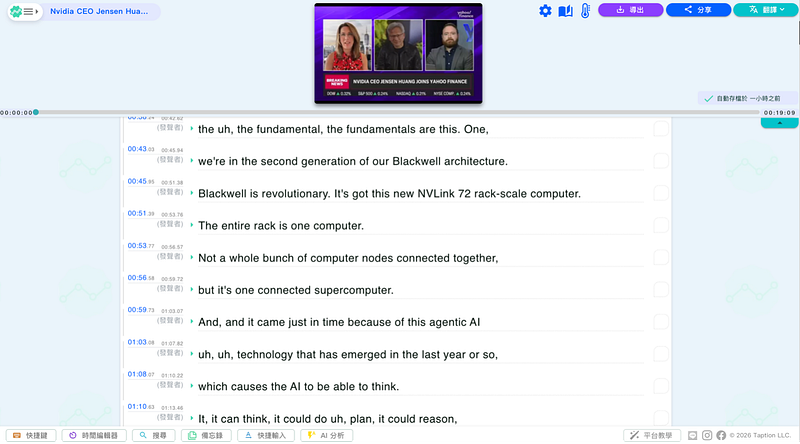This screenshot has width=800, height=444.
Task: Click the arrow before 'The entire rack is one computer'
Action: (x=192, y=225)
